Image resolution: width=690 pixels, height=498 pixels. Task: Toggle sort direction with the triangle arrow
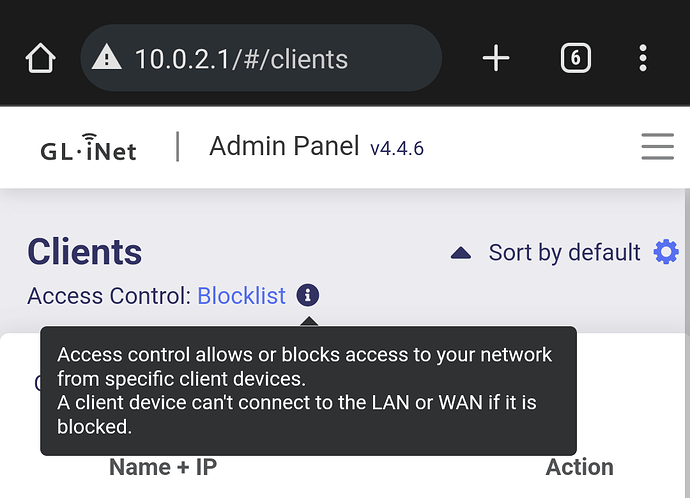[461, 253]
